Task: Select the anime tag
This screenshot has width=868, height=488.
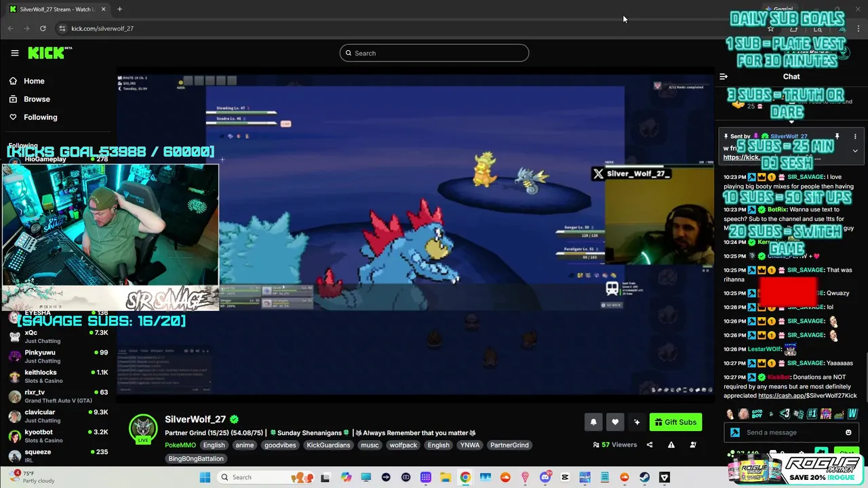Action: tap(245, 445)
